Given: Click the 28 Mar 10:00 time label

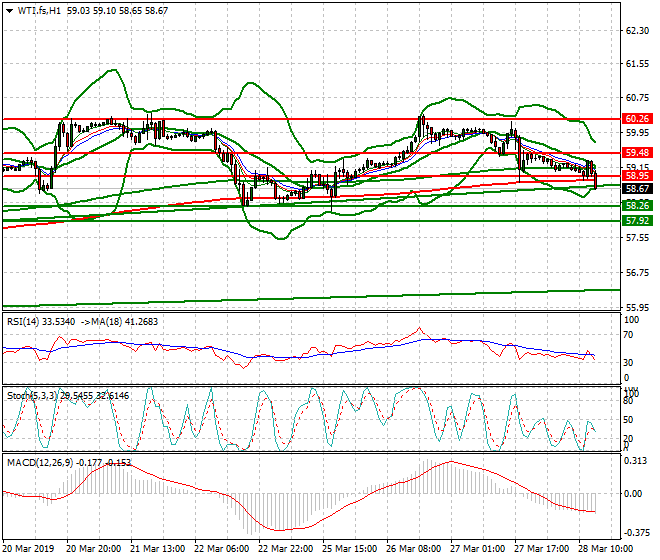Looking at the screenshot, I should (x=605, y=549).
